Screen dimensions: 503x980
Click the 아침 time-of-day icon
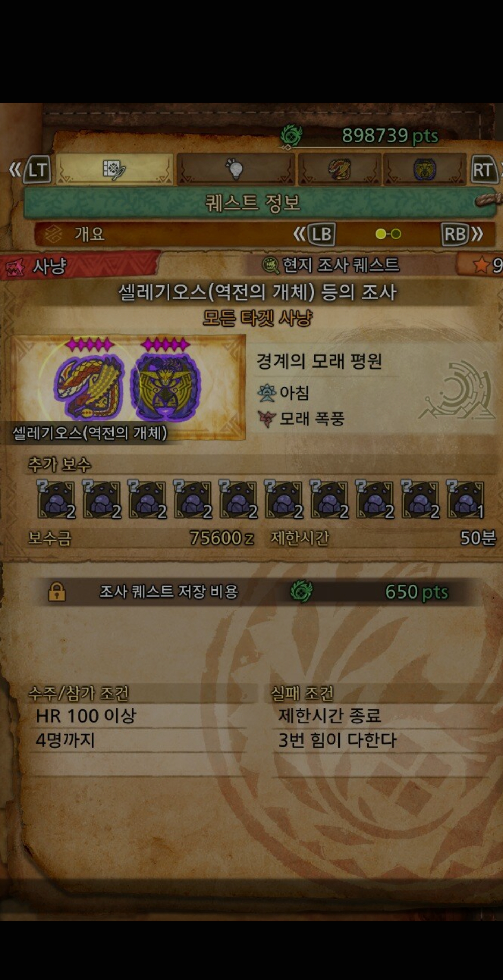click(266, 393)
